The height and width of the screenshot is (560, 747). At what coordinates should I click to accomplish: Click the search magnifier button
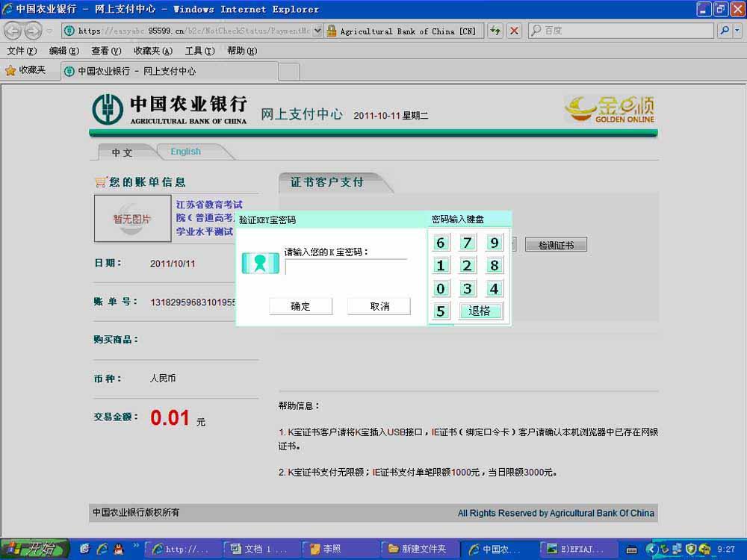click(724, 31)
